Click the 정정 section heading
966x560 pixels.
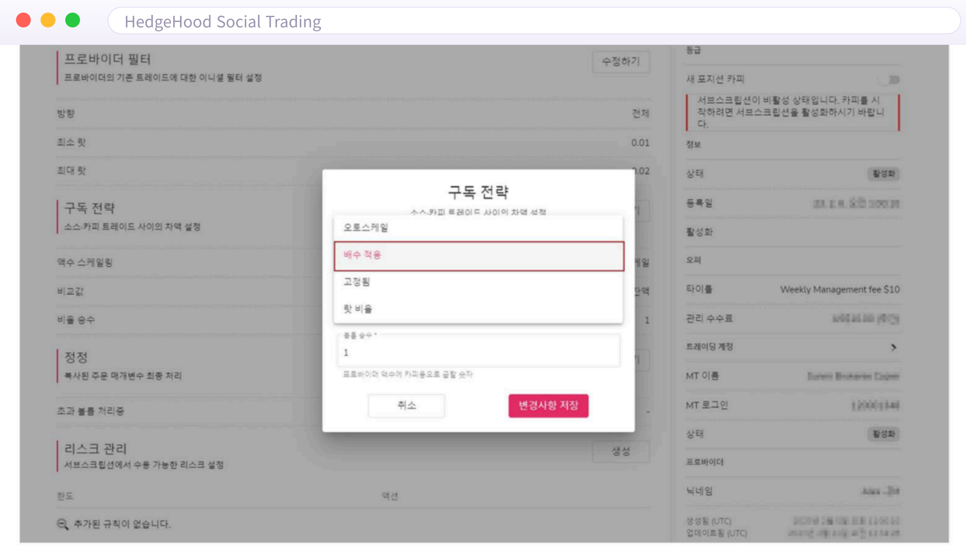point(76,357)
